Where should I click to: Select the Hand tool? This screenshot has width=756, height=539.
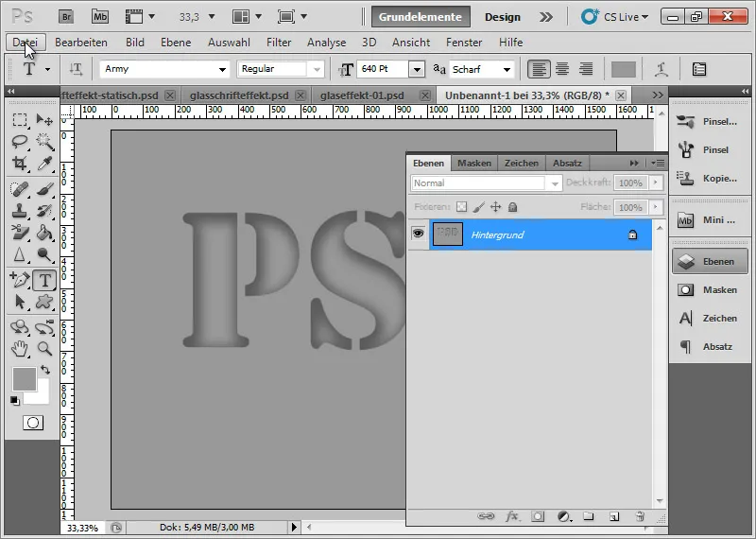point(20,349)
